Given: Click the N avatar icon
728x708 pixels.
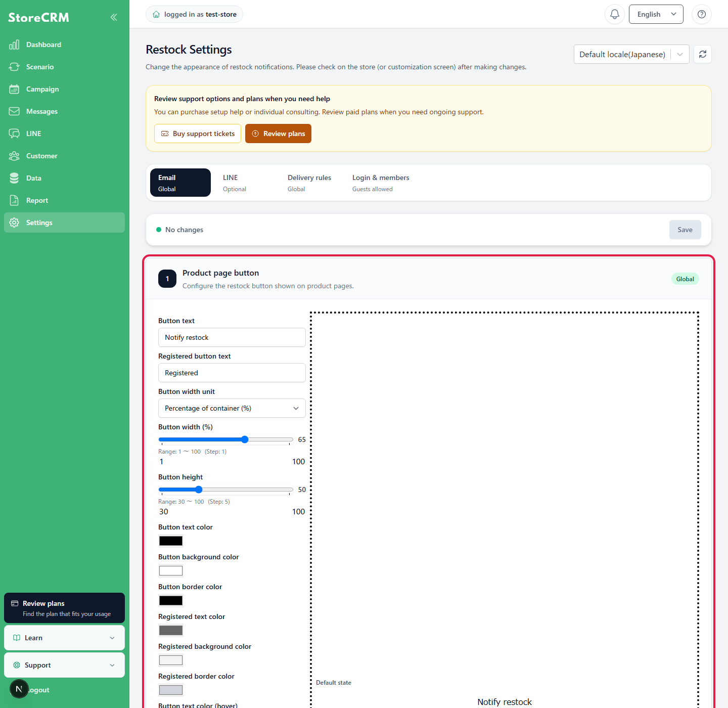Looking at the screenshot, I should point(19,689).
